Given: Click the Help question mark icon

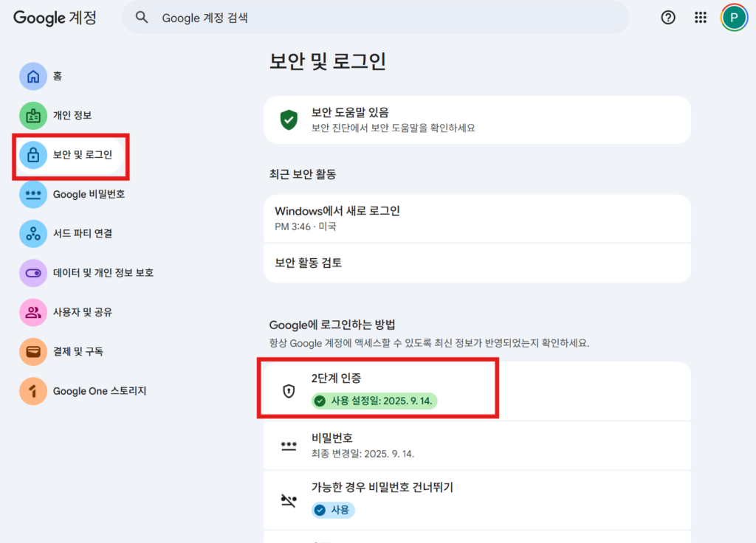Looking at the screenshot, I should [667, 18].
